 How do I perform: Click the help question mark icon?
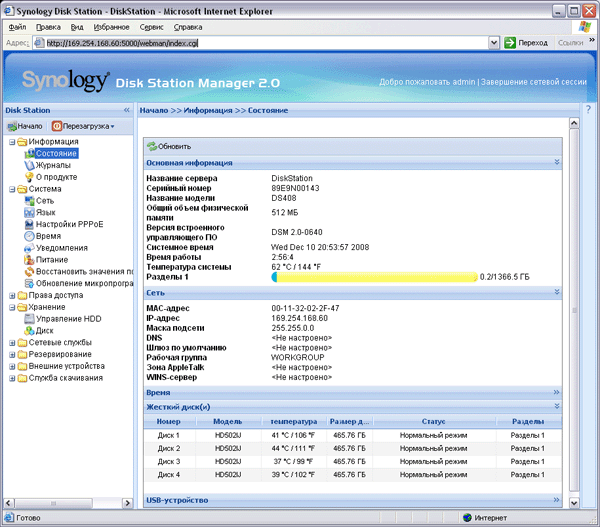point(589,110)
